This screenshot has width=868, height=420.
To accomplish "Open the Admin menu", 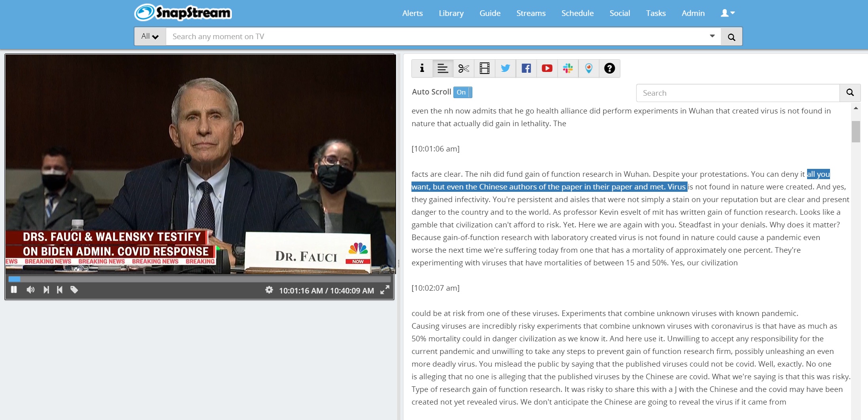I will pyautogui.click(x=693, y=13).
